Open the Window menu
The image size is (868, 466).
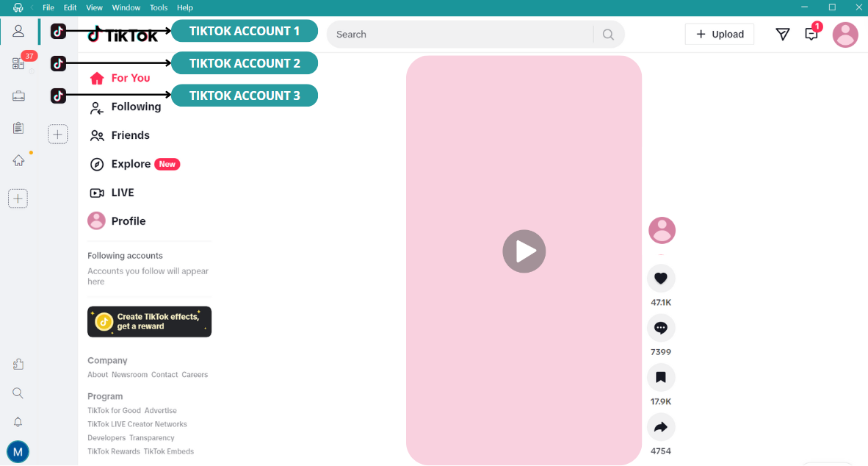coord(126,8)
